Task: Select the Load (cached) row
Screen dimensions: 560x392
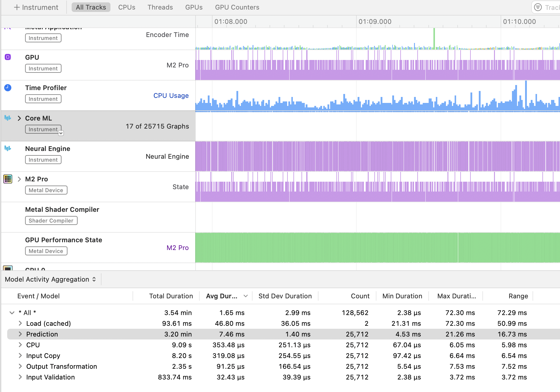Action: (48, 323)
